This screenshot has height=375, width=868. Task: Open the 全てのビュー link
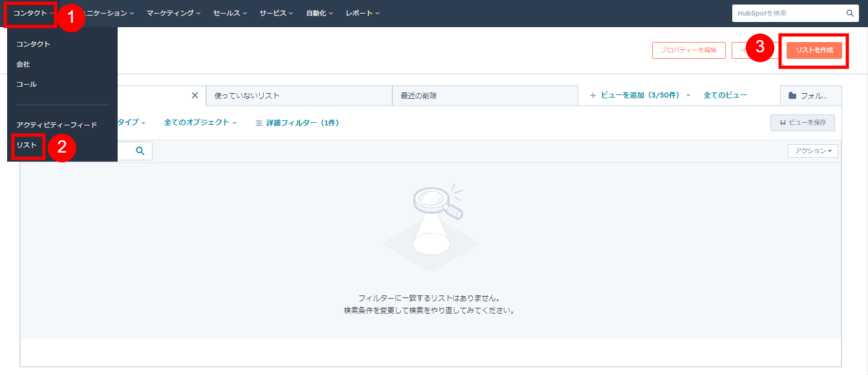point(725,95)
